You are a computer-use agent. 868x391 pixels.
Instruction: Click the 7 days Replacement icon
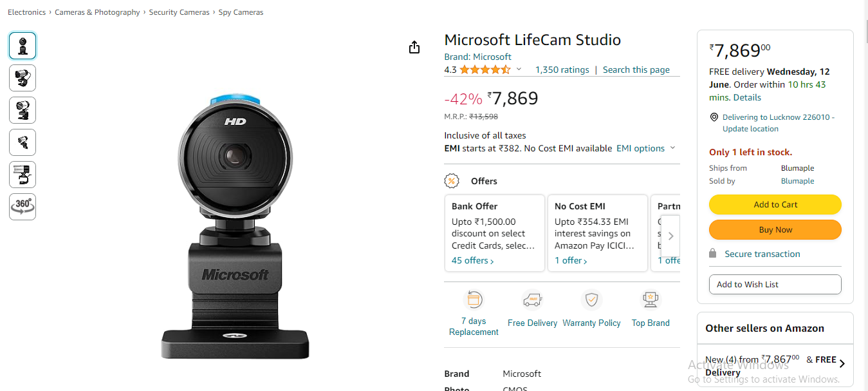click(x=474, y=300)
